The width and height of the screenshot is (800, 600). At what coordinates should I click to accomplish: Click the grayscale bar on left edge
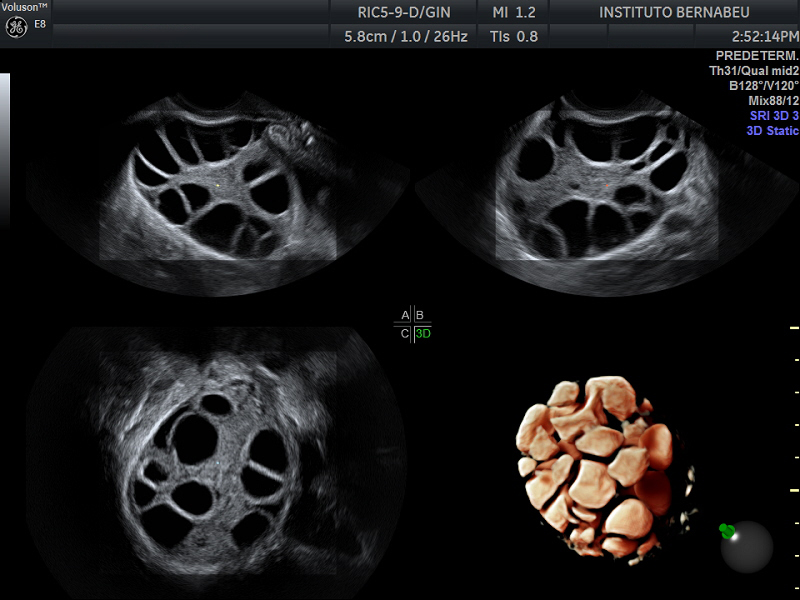4,150
